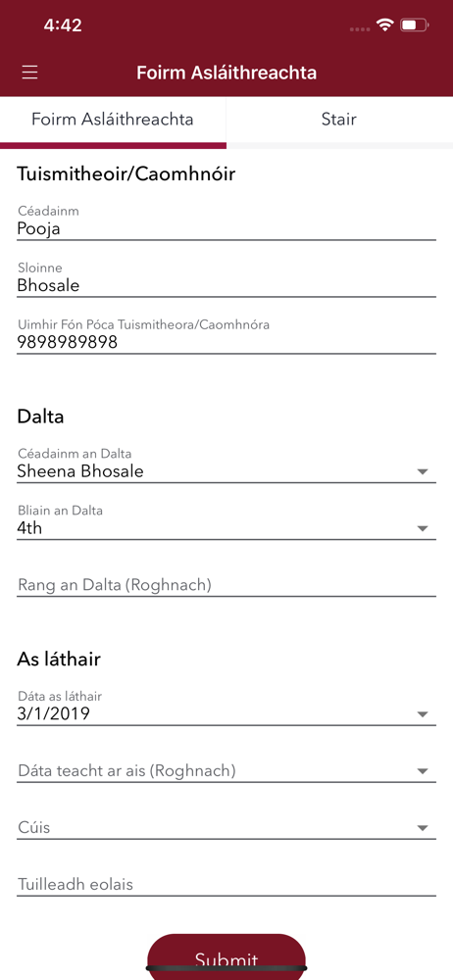The width and height of the screenshot is (453, 980).
Task: Expand the Bliain an Dalta dropdown arrow
Action: point(423,529)
